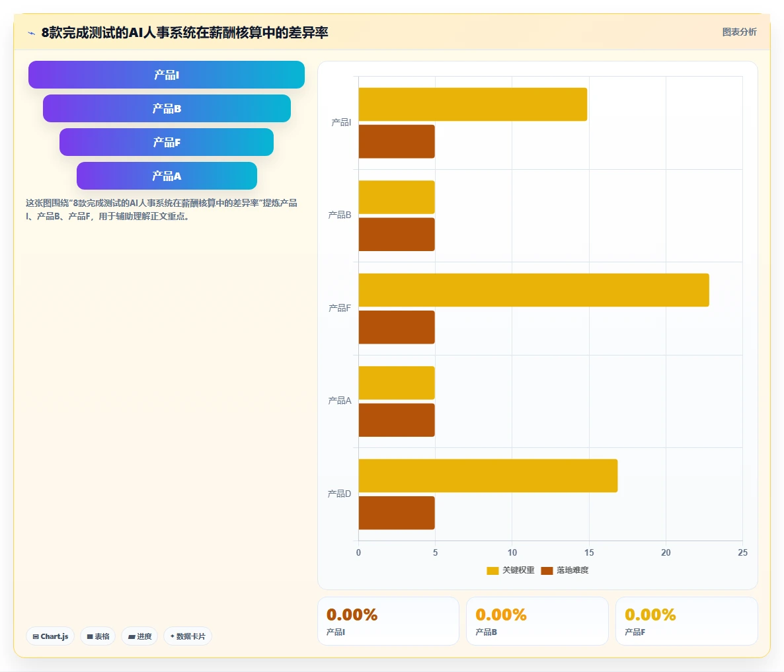Click the yellow 关键权重 bar for 产品F
784x672 pixels.
pos(533,290)
